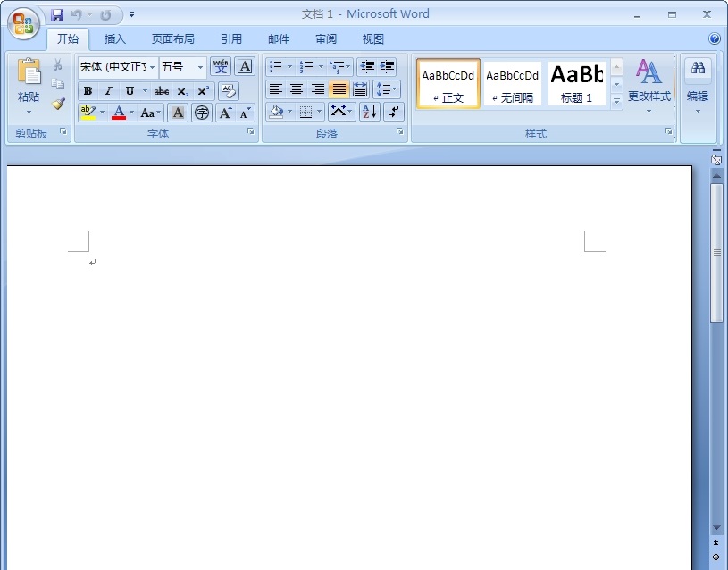Click the previous page double-arrow
This screenshot has width=728, height=570.
click(x=716, y=542)
